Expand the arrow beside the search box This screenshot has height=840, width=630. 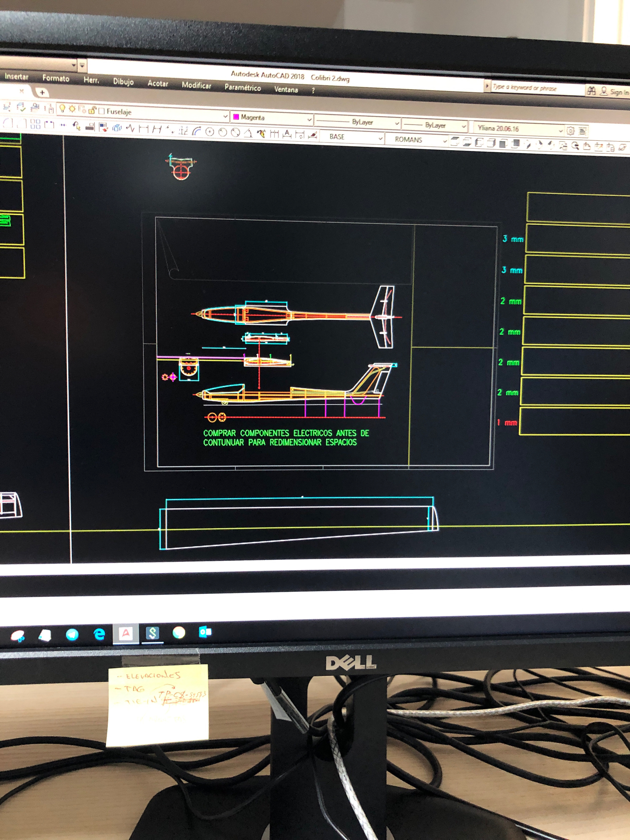487,86
